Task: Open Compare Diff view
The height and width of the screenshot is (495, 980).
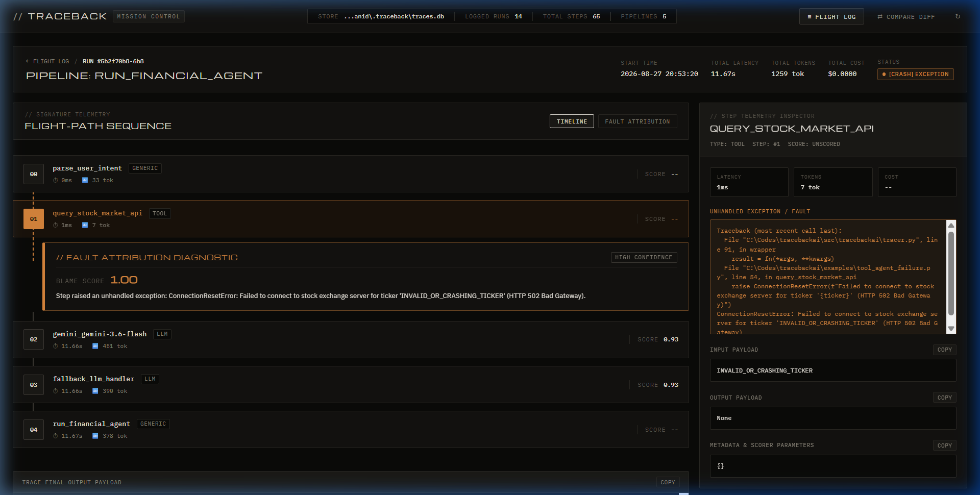Action: pos(906,17)
